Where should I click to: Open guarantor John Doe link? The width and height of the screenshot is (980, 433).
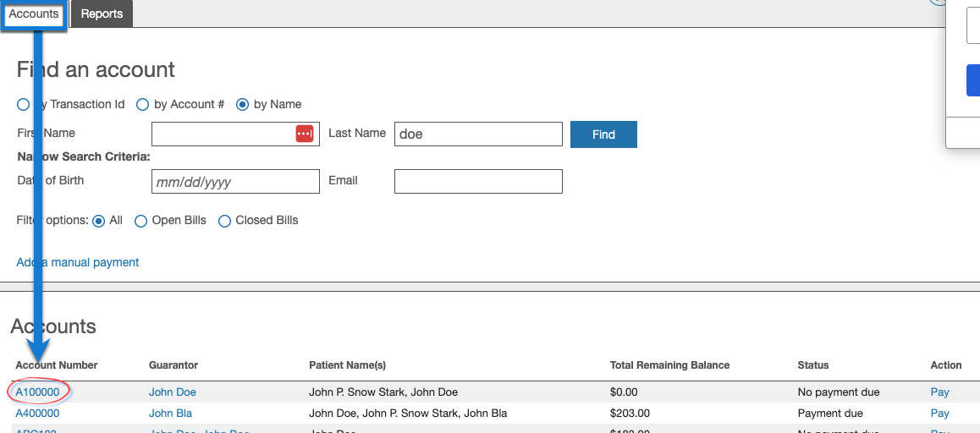click(173, 392)
